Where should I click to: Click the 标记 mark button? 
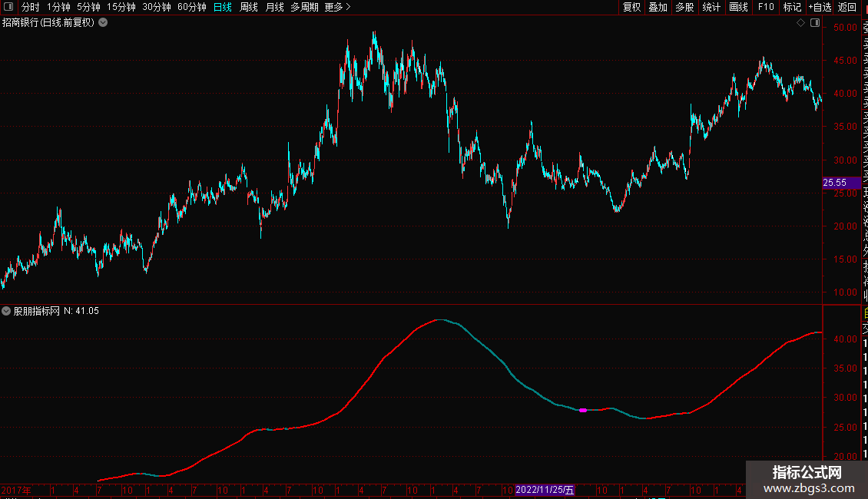(792, 7)
